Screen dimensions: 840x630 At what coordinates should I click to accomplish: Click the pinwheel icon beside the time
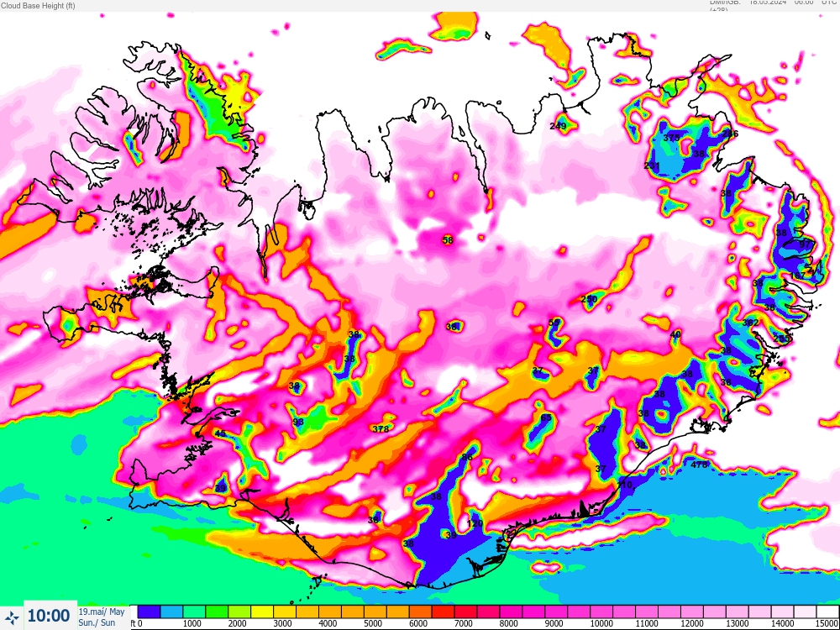pos(13,616)
